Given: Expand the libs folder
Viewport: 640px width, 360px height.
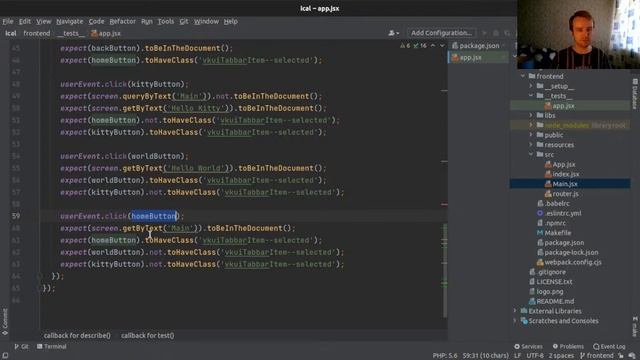Looking at the screenshot, I should click(531, 116).
